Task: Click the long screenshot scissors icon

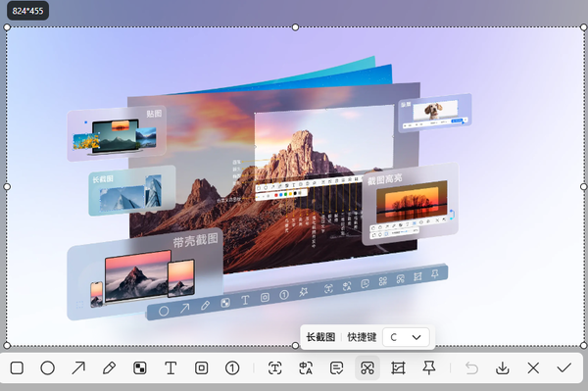Action: coord(367,367)
